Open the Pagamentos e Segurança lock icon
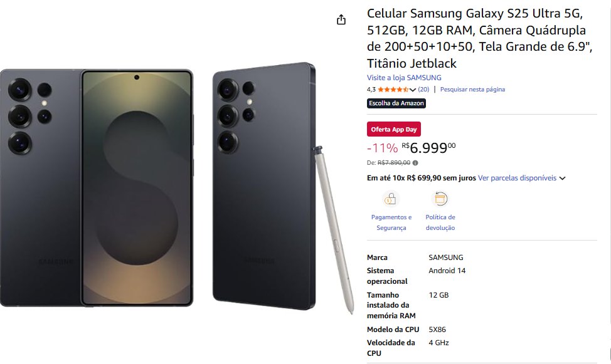This screenshot has height=364, width=611. [x=390, y=199]
